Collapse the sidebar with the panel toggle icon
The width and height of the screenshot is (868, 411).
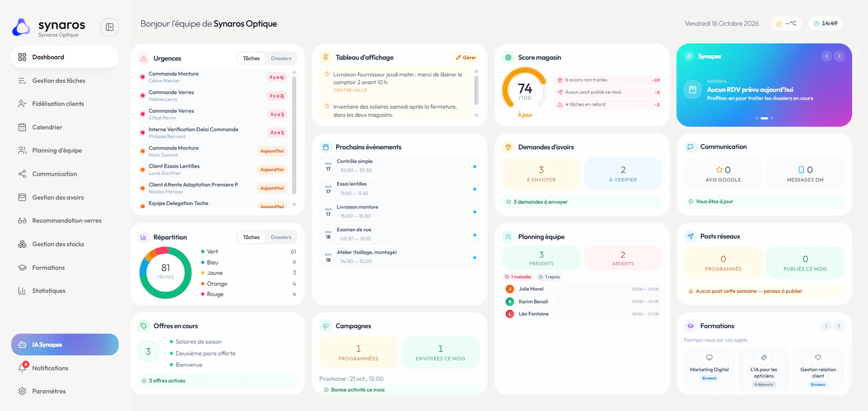pyautogui.click(x=110, y=27)
